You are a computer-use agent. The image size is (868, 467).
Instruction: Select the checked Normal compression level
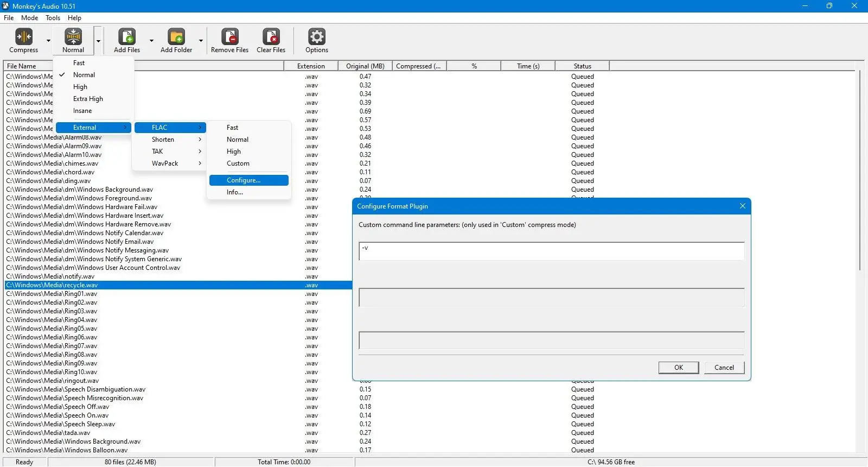pos(93,75)
